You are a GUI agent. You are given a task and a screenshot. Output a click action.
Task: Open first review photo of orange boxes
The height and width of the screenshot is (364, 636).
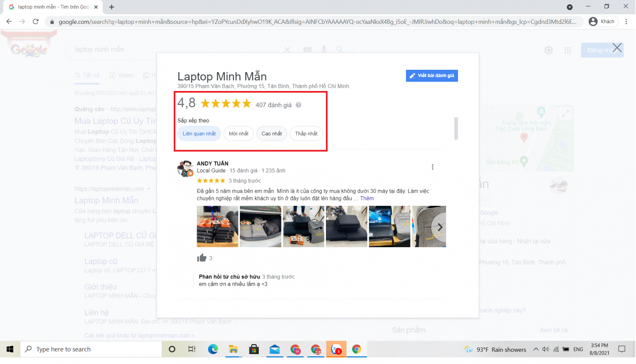[x=217, y=227]
